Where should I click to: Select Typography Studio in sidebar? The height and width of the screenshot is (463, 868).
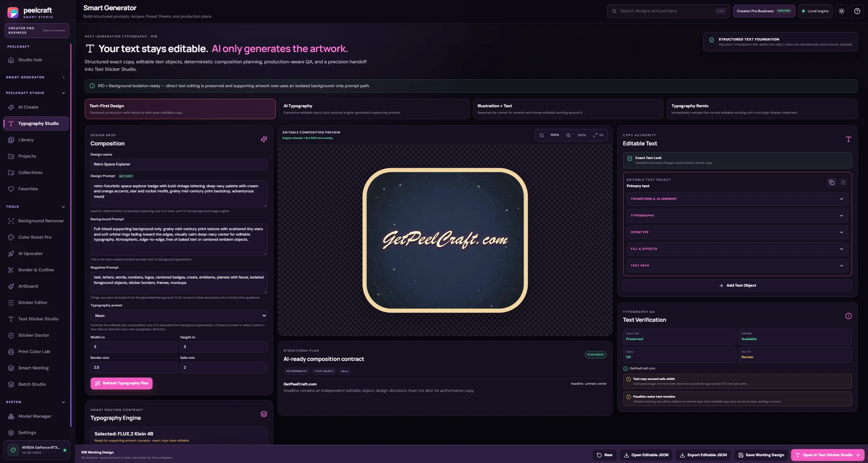coord(36,123)
